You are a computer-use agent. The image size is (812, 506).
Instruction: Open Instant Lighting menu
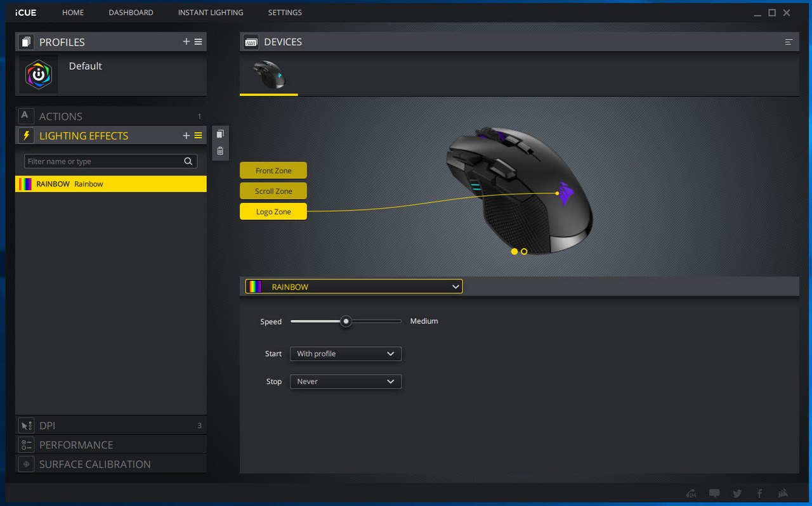pyautogui.click(x=211, y=13)
